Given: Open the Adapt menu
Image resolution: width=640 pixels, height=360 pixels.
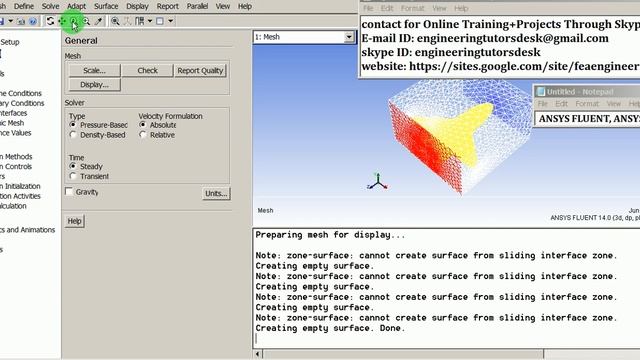Looking at the screenshot, I should click(x=76, y=7).
